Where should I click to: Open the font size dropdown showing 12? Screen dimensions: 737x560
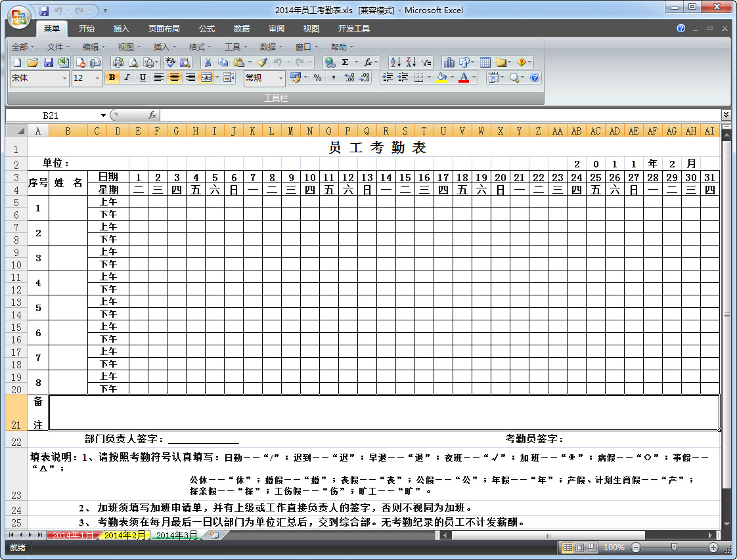(87, 78)
